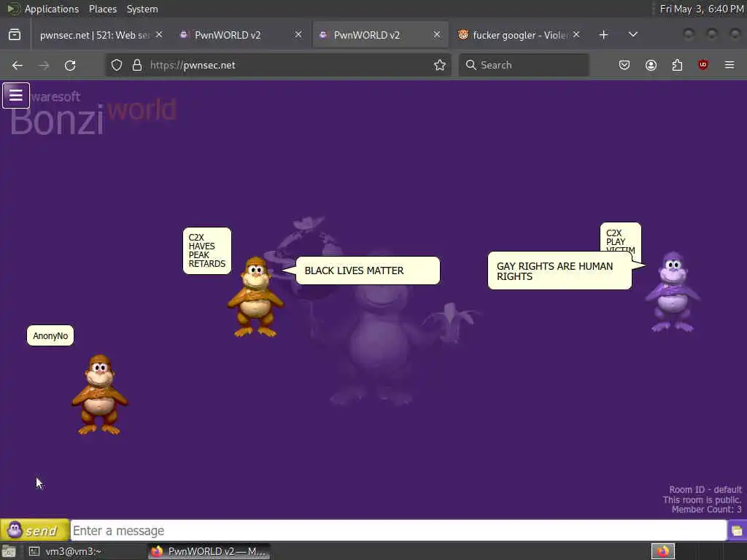Click the Firefox back arrow
This screenshot has height=560, width=747.
click(x=18, y=65)
